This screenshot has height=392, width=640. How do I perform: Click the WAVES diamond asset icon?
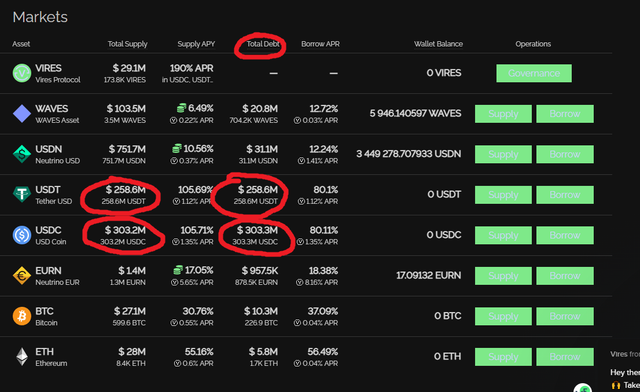[x=22, y=114]
